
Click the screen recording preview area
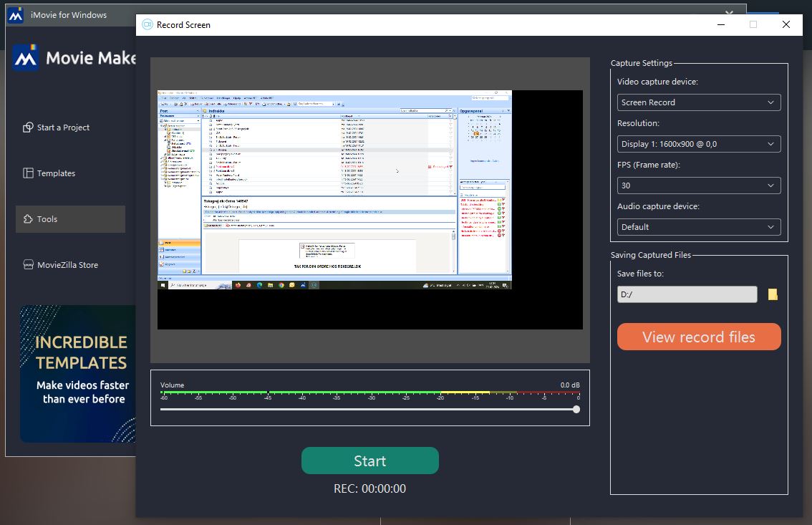(x=369, y=210)
